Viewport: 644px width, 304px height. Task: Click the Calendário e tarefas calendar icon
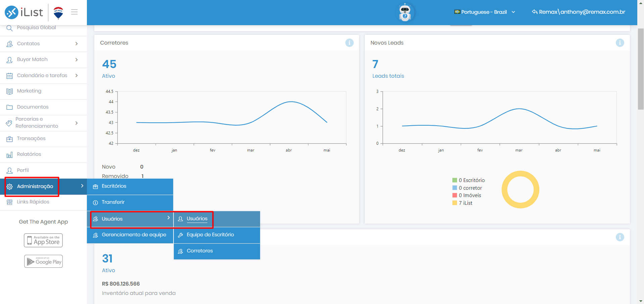tap(9, 76)
